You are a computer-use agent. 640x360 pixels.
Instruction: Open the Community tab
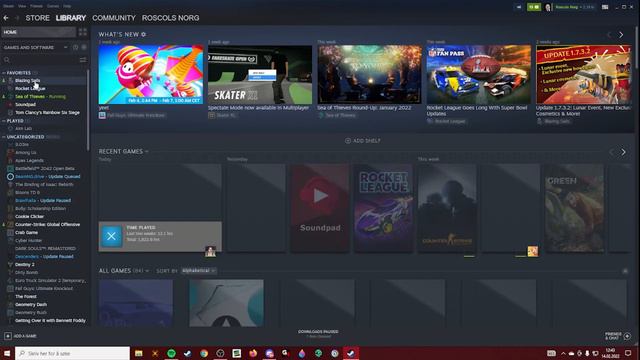click(x=113, y=18)
